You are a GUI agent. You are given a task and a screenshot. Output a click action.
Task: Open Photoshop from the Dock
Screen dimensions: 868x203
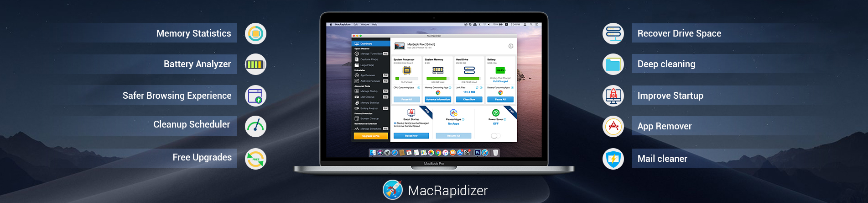coord(478,153)
